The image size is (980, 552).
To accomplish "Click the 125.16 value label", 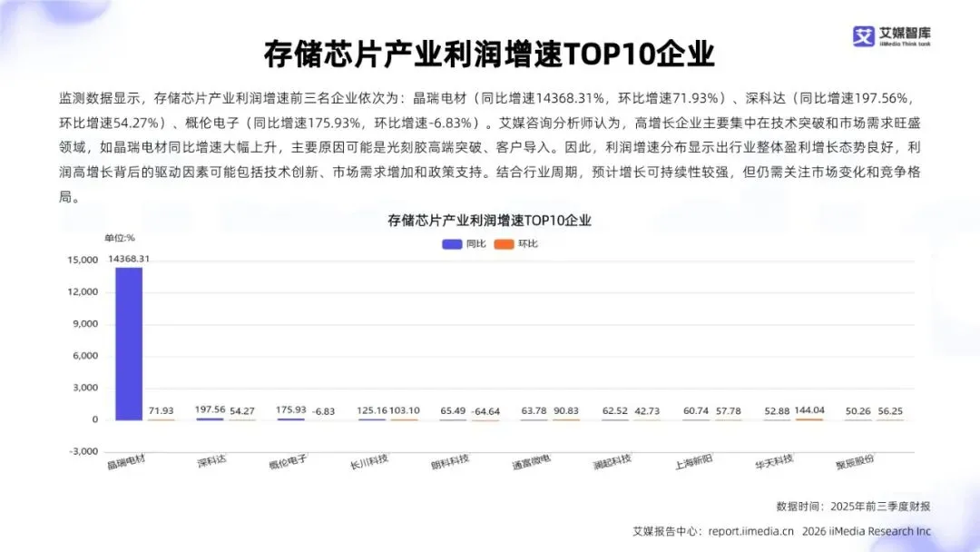I will coord(372,410).
